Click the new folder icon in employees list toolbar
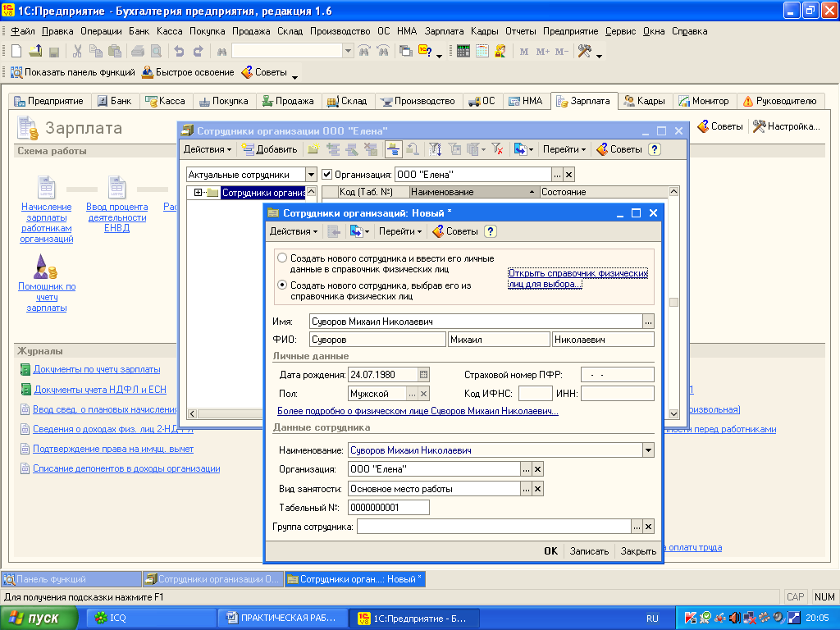840x630 pixels. (313, 149)
